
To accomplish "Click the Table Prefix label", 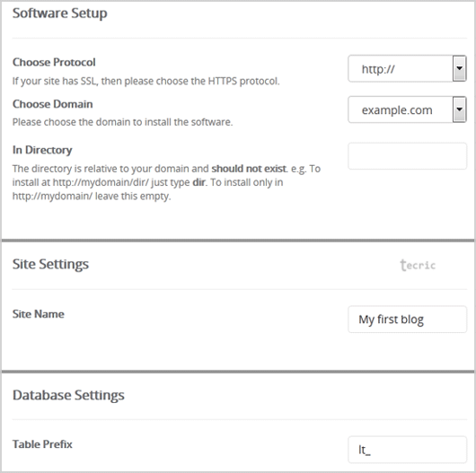I will 42,444.
